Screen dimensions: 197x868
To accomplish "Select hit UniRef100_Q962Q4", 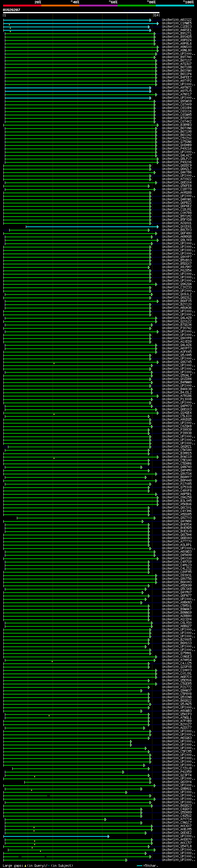I will pos(177,284).
